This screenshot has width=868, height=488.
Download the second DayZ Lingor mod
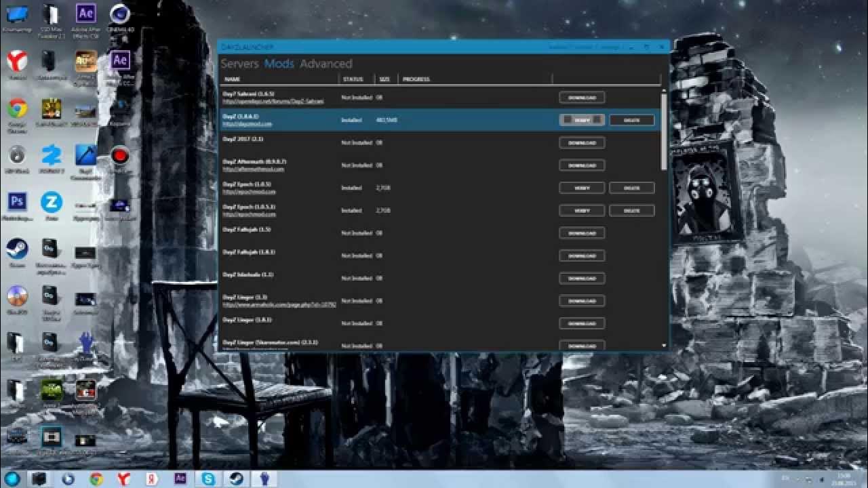click(x=582, y=323)
